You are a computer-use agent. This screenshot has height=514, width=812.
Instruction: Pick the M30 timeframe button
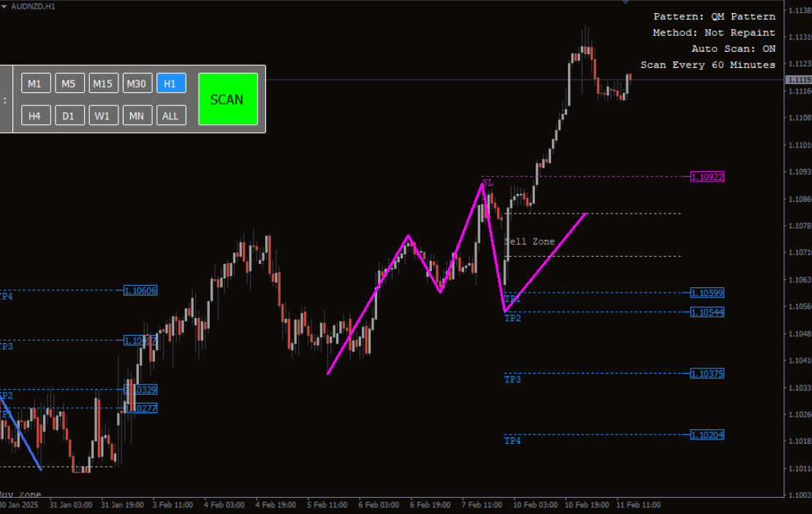point(137,83)
